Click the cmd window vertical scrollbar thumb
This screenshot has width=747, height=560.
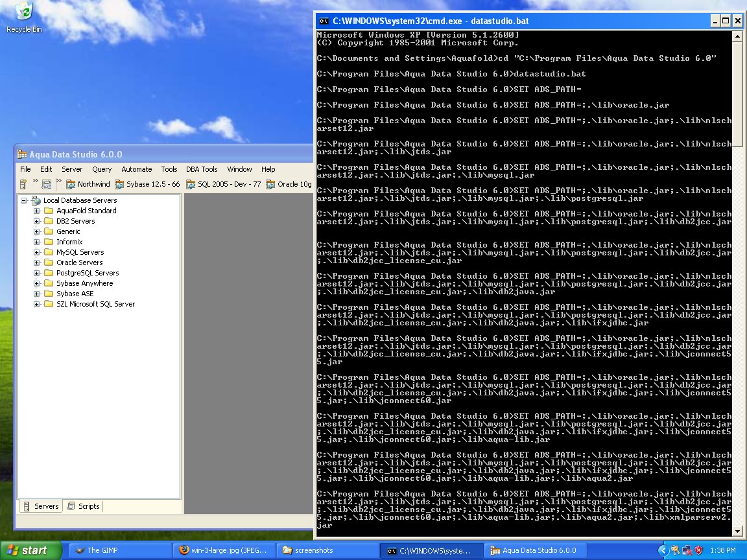click(x=738, y=94)
